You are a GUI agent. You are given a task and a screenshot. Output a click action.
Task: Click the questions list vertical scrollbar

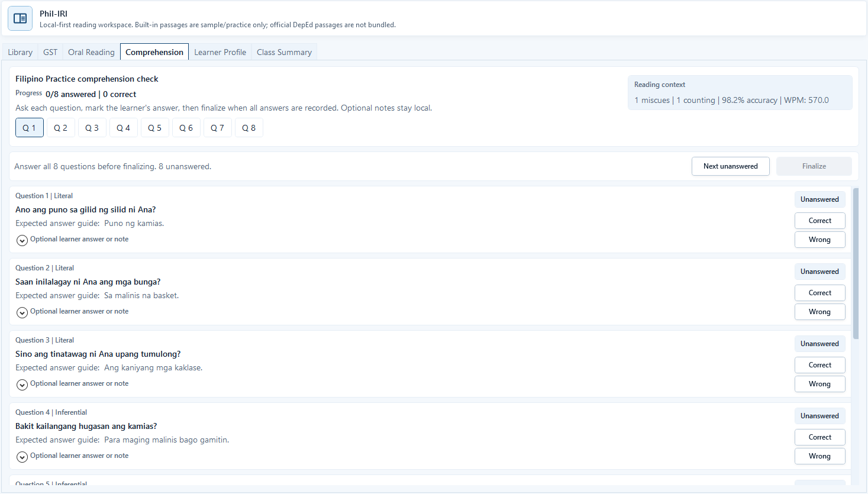[856, 264]
